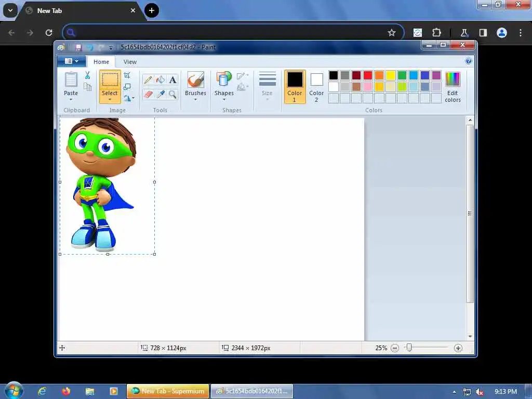Toggle the browser side panel icon
532x399 pixels.
(x=483, y=33)
